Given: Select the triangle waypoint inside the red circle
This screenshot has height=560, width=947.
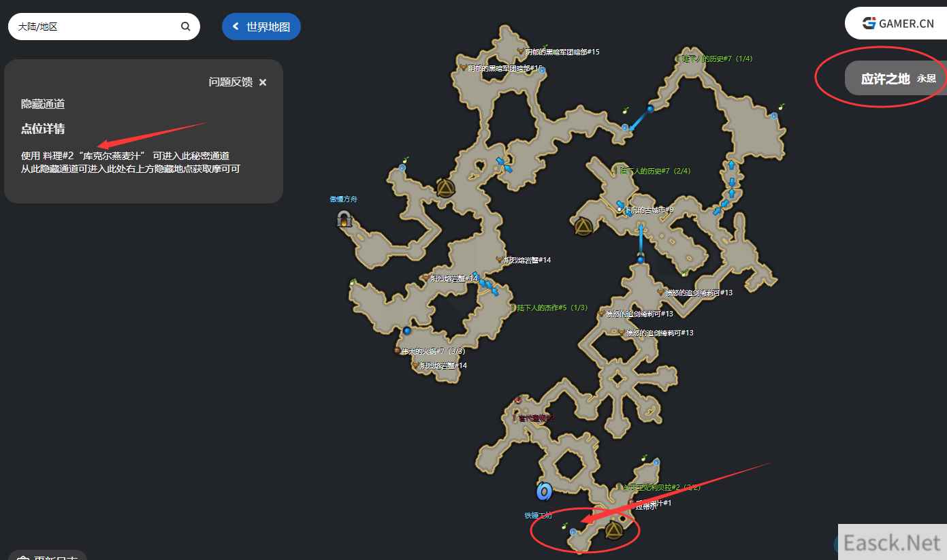Looking at the screenshot, I should coord(614,529).
